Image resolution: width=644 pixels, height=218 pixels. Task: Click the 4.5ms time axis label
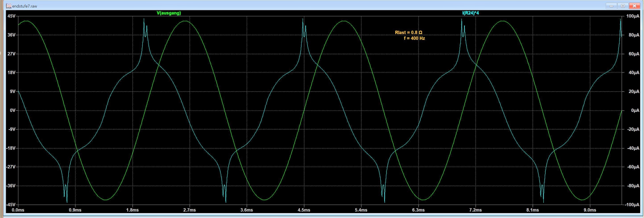[304, 210]
